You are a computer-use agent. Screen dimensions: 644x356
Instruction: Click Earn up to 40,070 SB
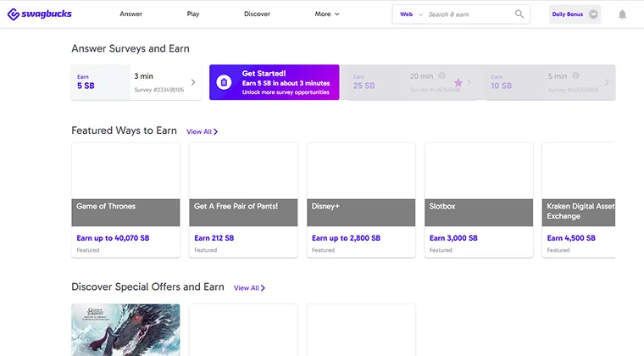pyautogui.click(x=113, y=238)
